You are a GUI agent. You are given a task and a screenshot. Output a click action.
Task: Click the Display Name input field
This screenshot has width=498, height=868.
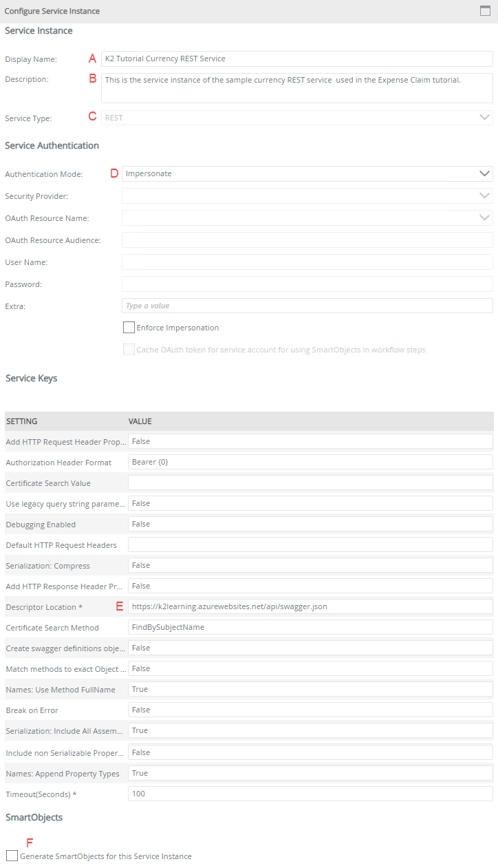(x=297, y=59)
